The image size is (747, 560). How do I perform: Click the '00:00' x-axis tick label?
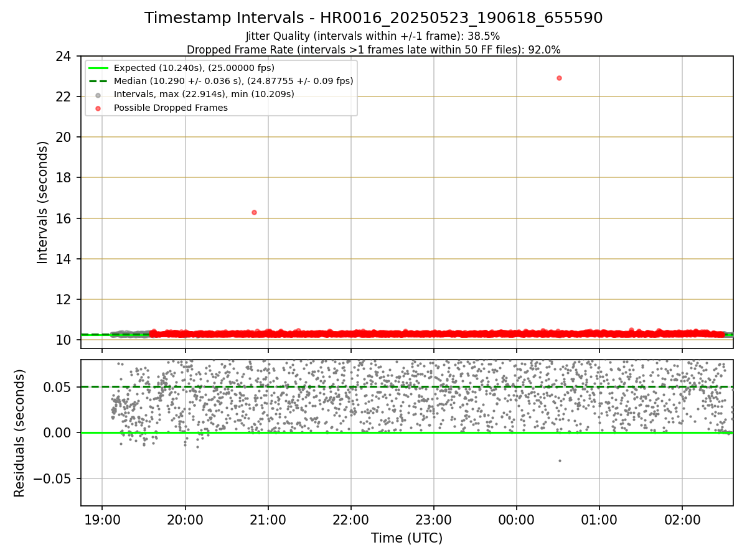(516, 519)
